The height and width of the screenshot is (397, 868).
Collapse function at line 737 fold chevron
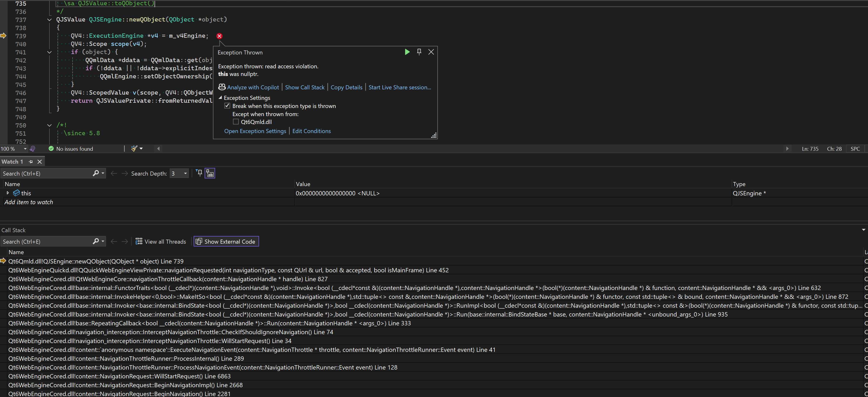tap(49, 20)
